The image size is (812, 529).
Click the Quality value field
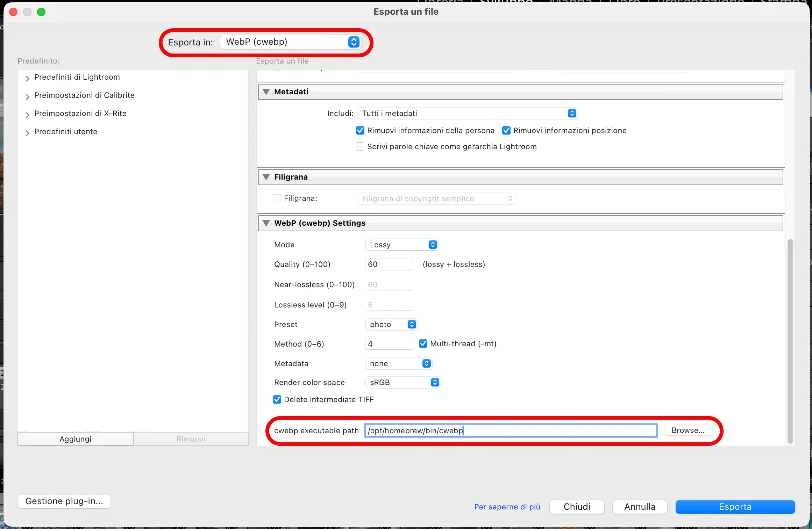(389, 264)
